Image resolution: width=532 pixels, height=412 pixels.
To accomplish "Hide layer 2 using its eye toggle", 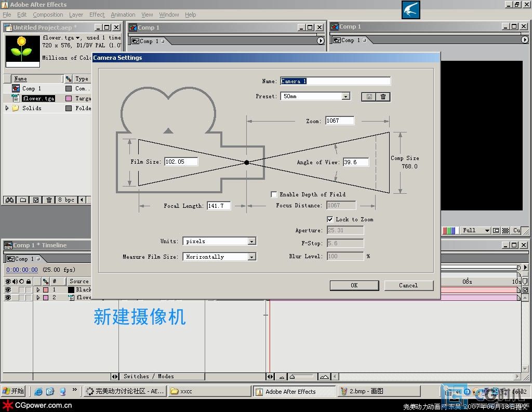I will point(8,298).
